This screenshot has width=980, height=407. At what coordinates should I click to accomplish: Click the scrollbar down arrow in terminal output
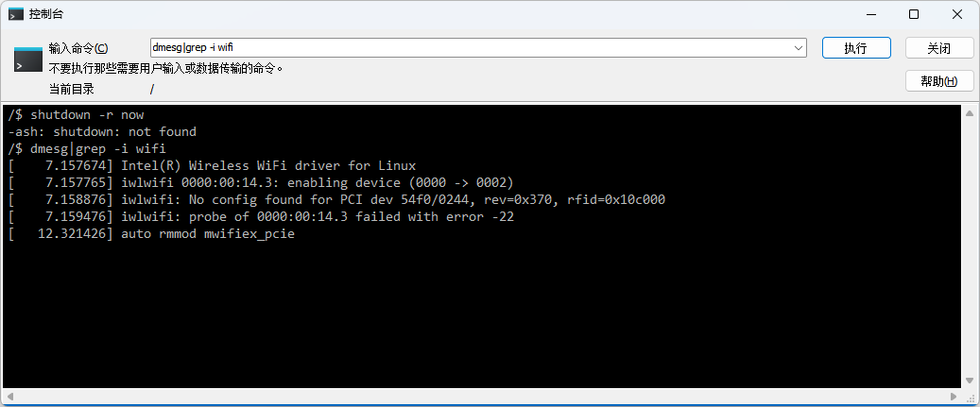tap(969, 379)
